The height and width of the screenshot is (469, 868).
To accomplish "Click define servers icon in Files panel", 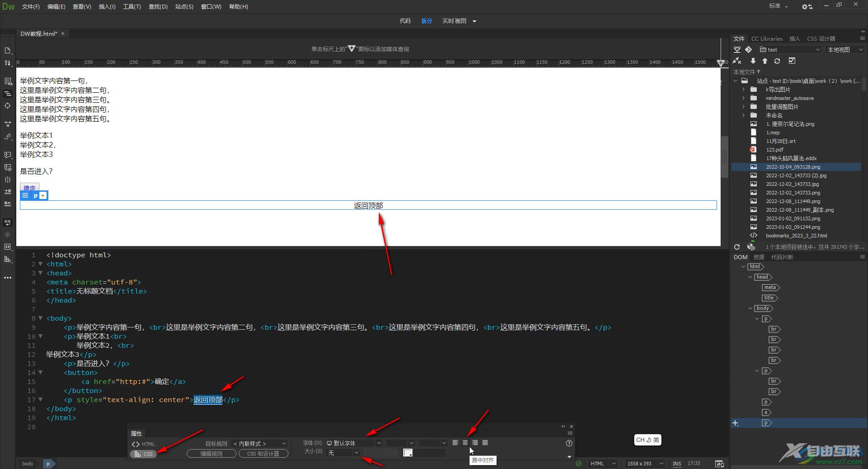I will click(737, 50).
